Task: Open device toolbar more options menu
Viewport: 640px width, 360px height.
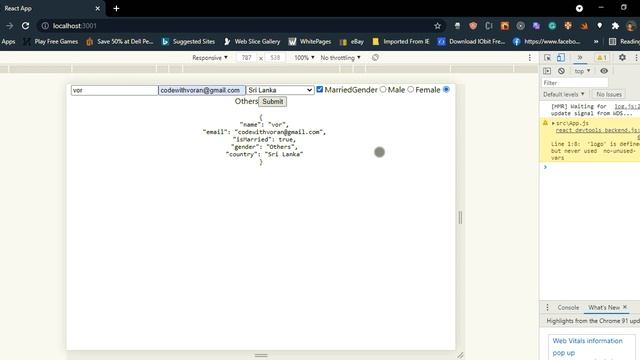Action: (x=530, y=58)
